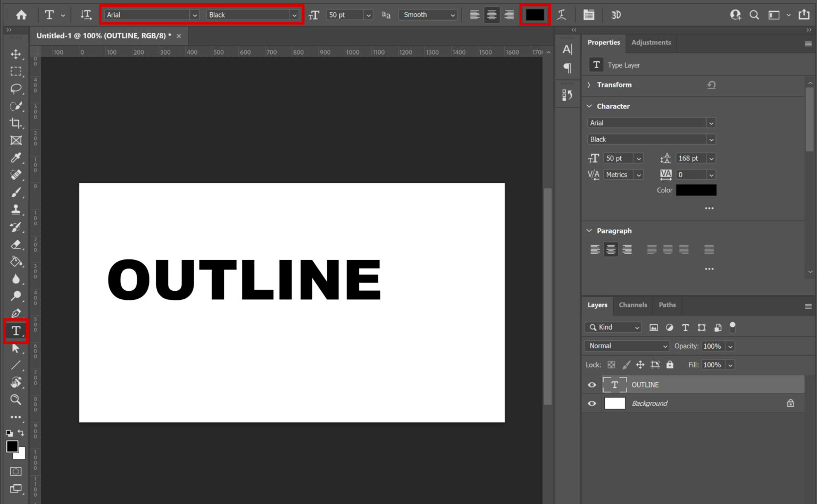Select the Zoom tool
The height and width of the screenshot is (504, 817).
[x=16, y=400]
